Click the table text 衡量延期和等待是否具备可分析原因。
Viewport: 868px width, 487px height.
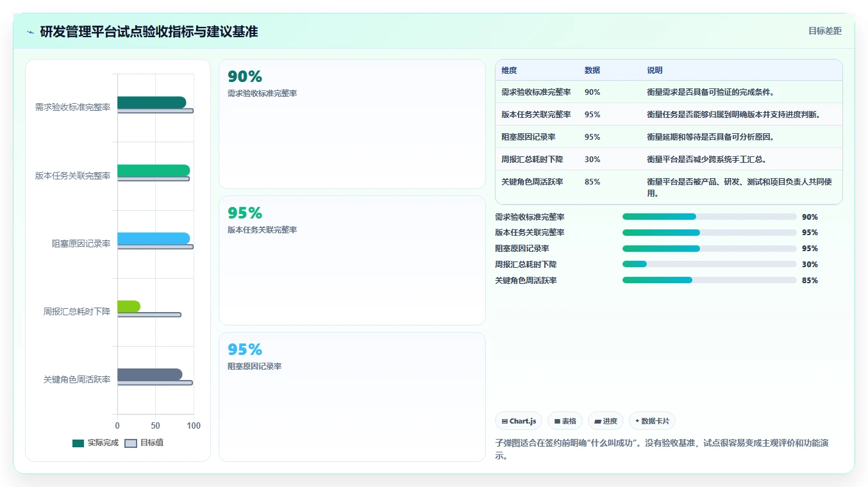click(711, 137)
